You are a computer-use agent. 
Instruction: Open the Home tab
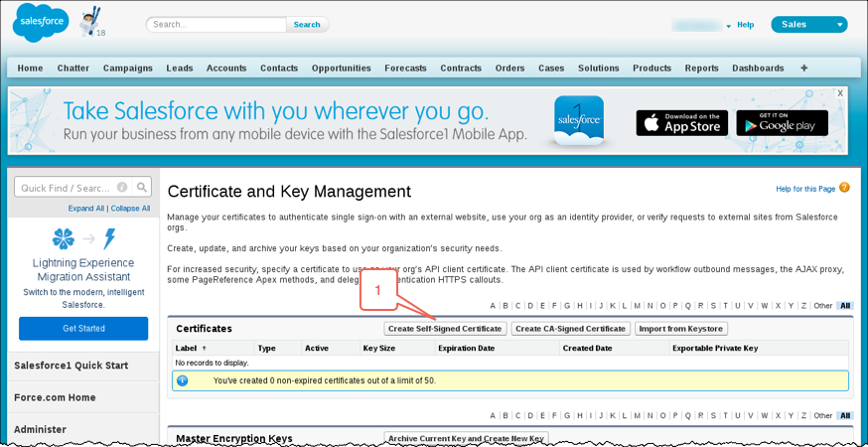tap(30, 69)
